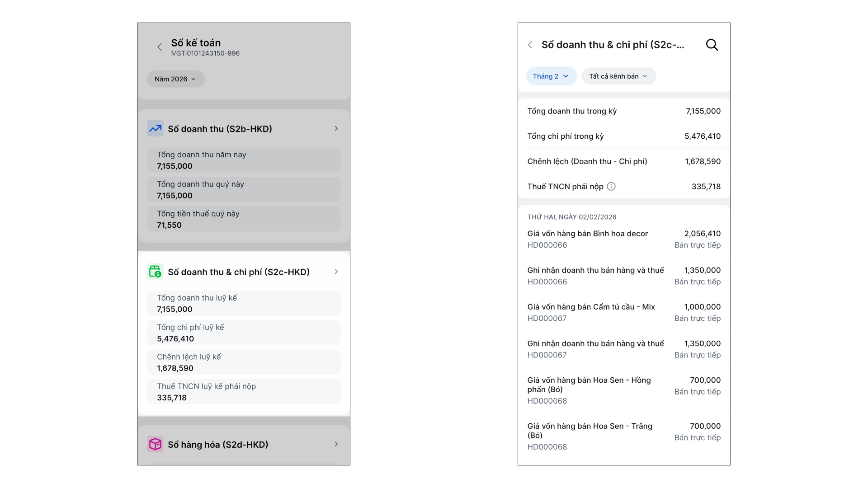Tap the Thuế TNCN luỹ kế phải nộp card
This screenshot has width=868, height=488.
pyautogui.click(x=244, y=392)
